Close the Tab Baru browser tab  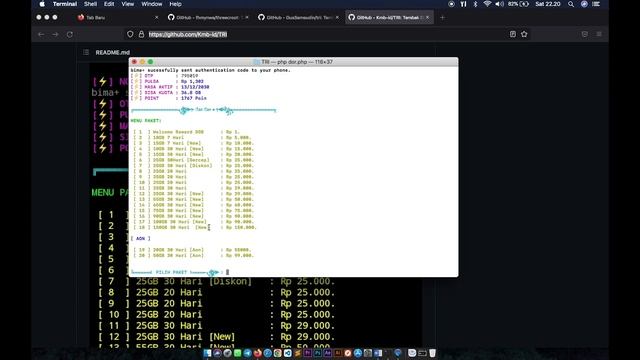[x=156, y=18]
